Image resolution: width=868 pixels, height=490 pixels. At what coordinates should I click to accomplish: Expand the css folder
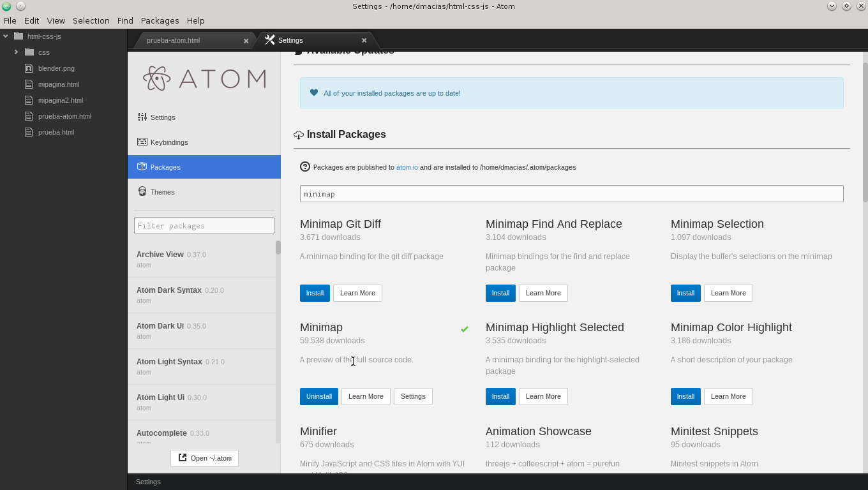click(x=16, y=52)
